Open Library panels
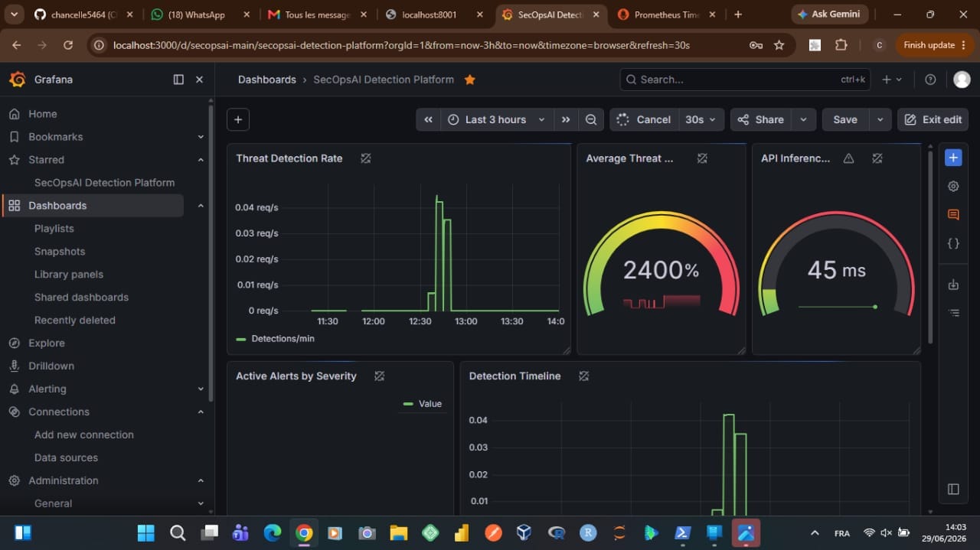 pyautogui.click(x=69, y=275)
